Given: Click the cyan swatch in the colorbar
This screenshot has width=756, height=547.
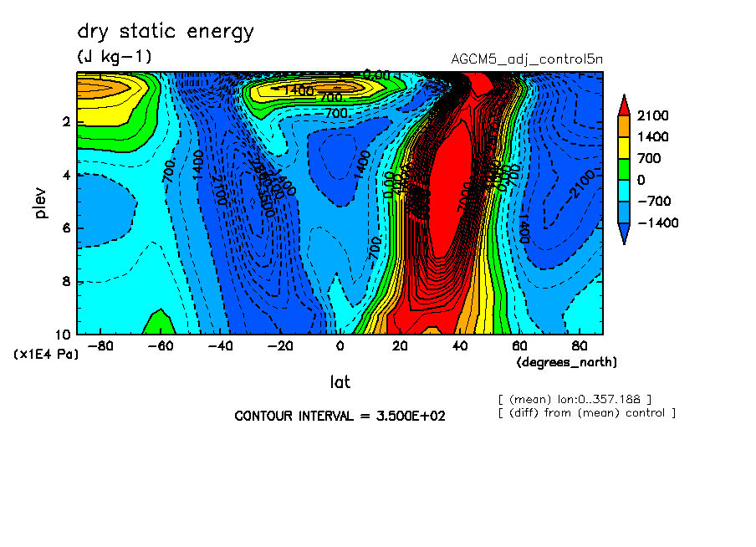Looking at the screenshot, I should (624, 191).
